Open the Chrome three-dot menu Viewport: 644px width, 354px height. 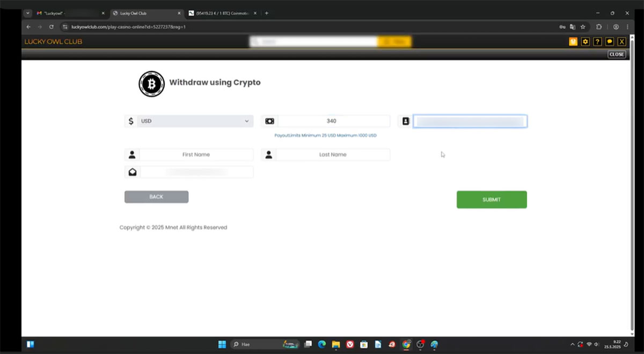(x=628, y=26)
